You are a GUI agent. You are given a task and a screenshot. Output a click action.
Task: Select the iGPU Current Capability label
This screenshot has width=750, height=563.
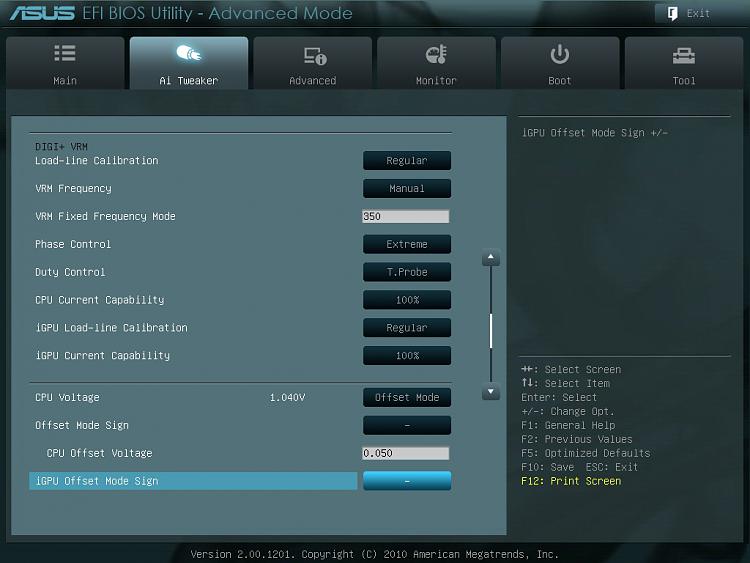point(102,355)
